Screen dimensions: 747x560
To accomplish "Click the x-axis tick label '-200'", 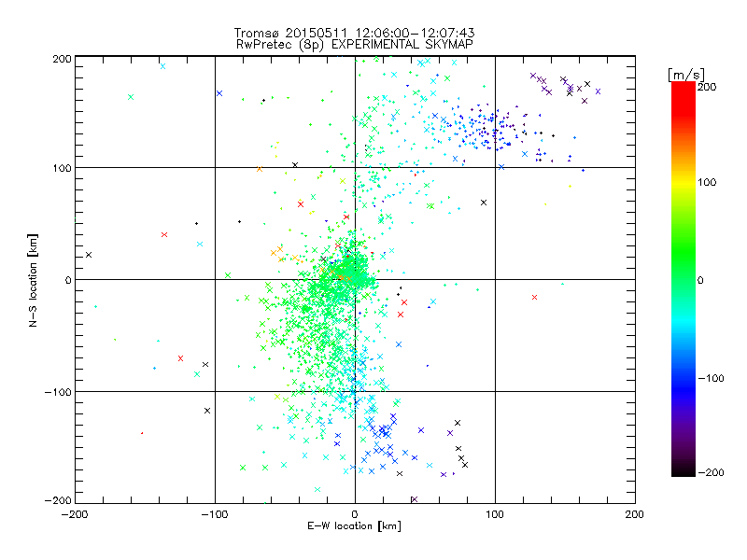I will [x=75, y=514].
